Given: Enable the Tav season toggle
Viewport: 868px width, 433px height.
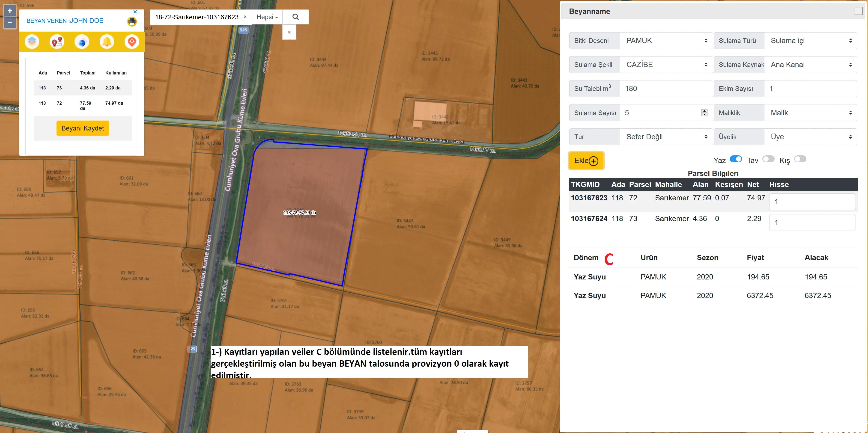Looking at the screenshot, I should (x=768, y=159).
